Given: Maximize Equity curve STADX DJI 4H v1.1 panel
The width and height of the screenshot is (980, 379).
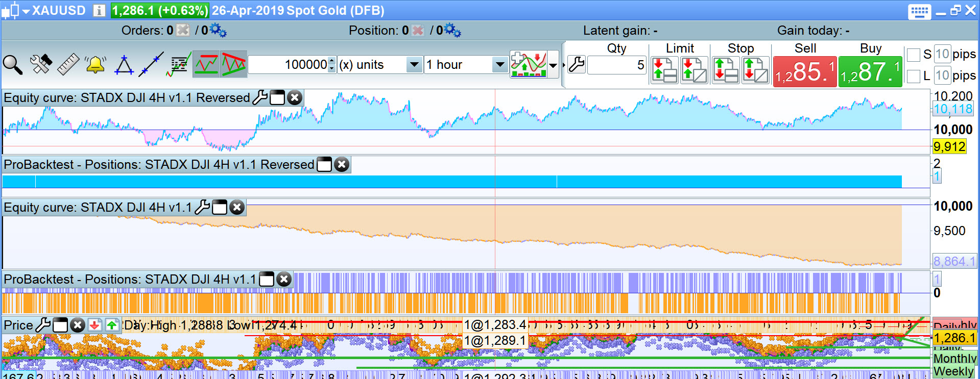Looking at the screenshot, I should 220,208.
